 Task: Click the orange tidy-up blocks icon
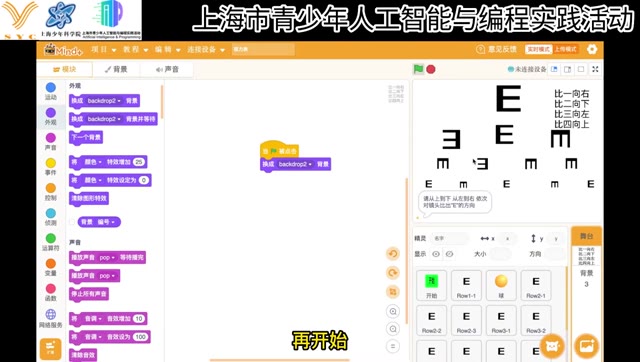pos(393,292)
